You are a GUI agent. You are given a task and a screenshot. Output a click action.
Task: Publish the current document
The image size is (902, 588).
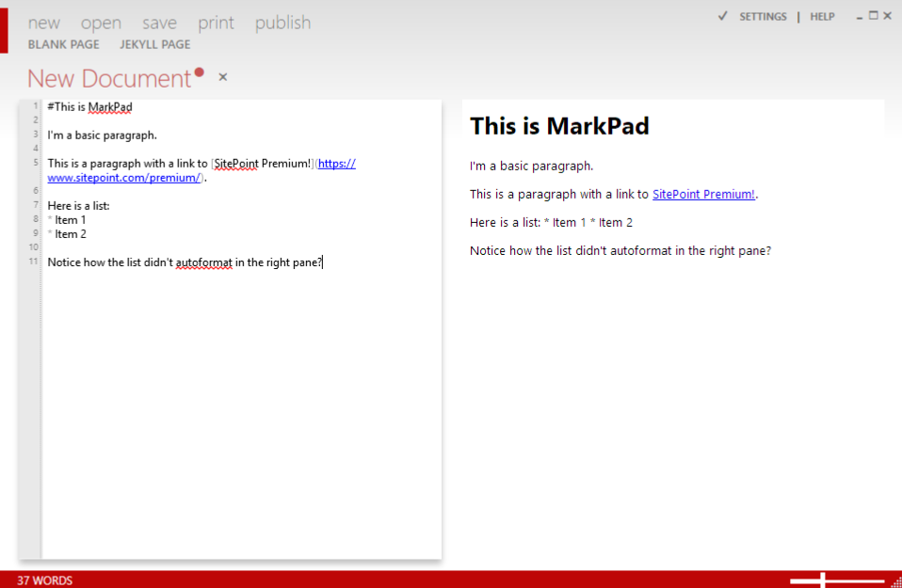(x=282, y=23)
